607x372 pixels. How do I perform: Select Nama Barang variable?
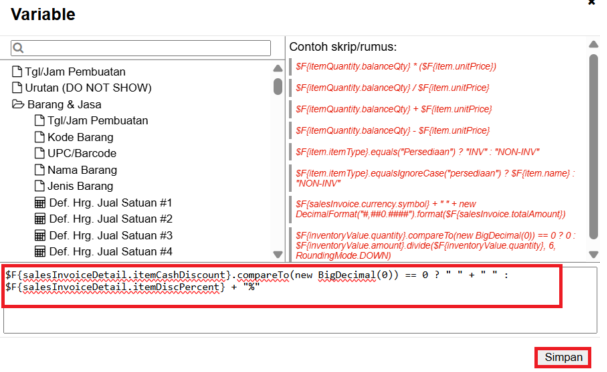(82, 170)
